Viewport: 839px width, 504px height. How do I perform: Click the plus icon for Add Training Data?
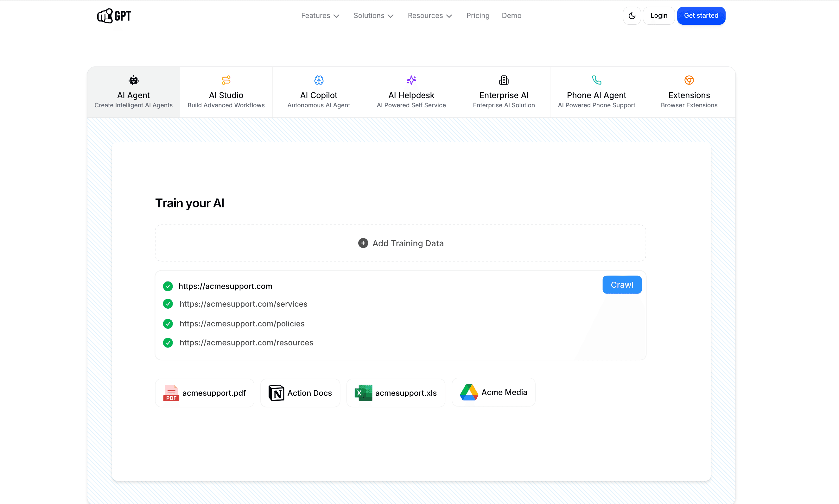pyautogui.click(x=363, y=243)
